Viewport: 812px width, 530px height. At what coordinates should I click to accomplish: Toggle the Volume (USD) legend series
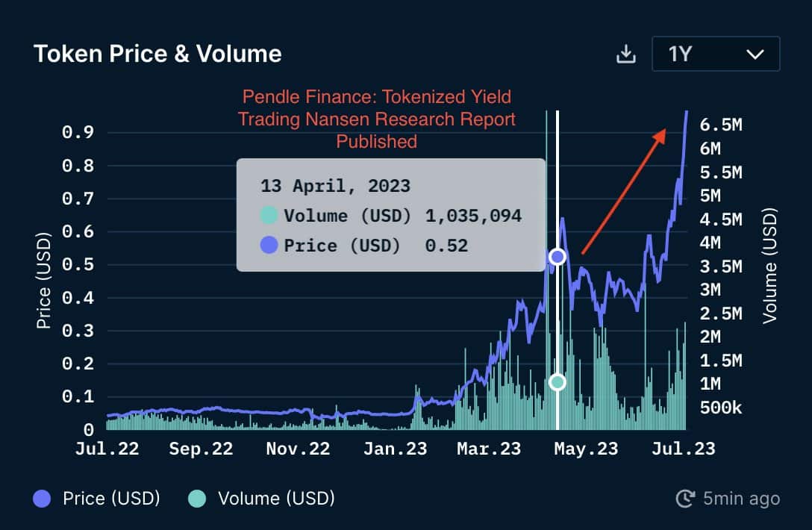point(261,499)
